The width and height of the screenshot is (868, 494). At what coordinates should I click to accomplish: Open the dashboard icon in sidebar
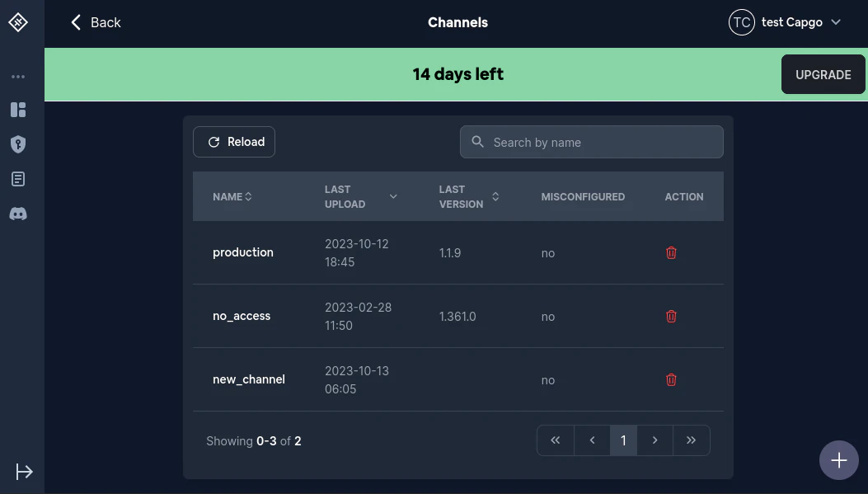point(18,110)
